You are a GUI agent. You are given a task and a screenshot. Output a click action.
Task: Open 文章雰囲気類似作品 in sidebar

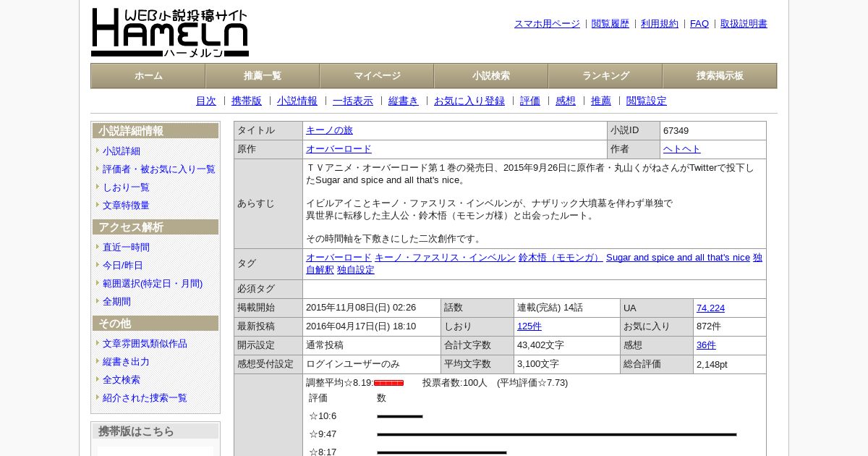[x=145, y=344]
